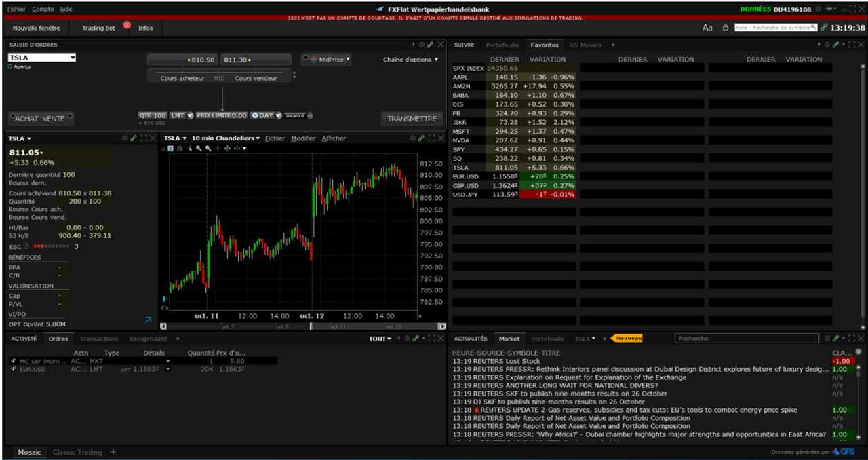
Task: Open the font size Aa control
Action: coord(707,28)
